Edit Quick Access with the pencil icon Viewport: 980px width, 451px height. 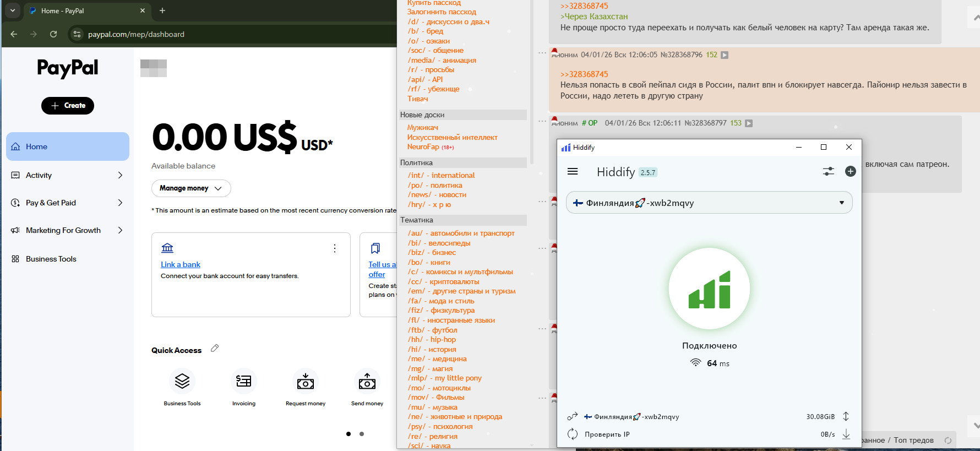(x=215, y=348)
